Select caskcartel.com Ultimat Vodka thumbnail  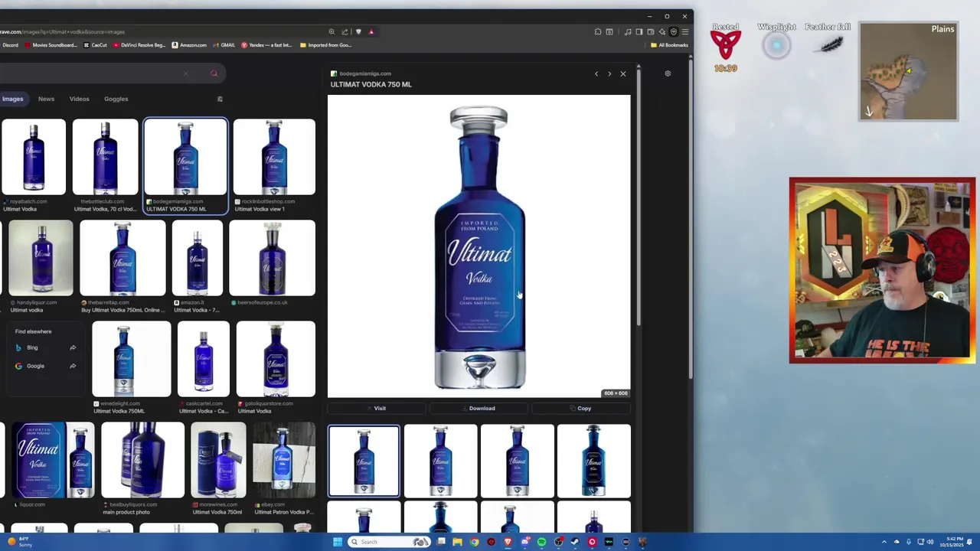point(203,359)
